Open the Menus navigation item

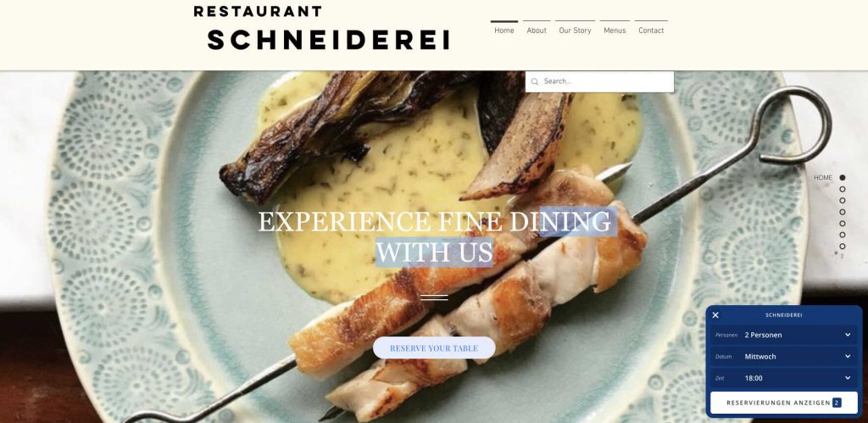click(x=615, y=30)
